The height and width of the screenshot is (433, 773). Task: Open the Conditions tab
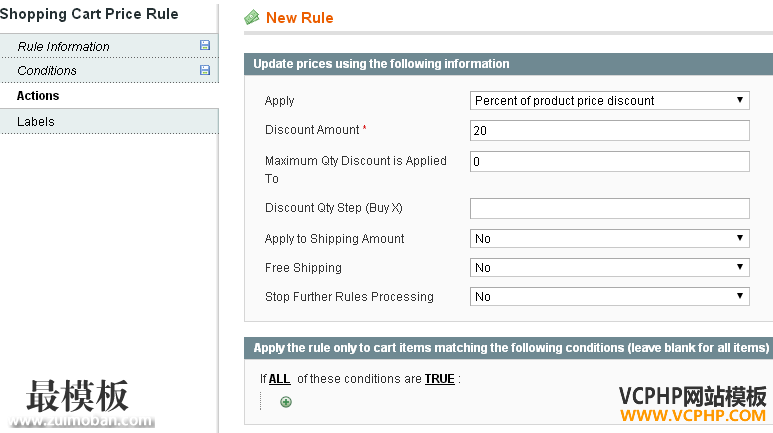pos(47,71)
